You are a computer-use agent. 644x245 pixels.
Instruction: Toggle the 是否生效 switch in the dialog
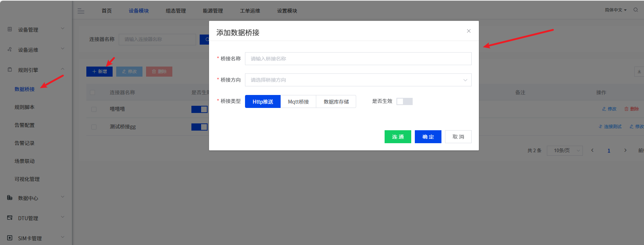404,101
